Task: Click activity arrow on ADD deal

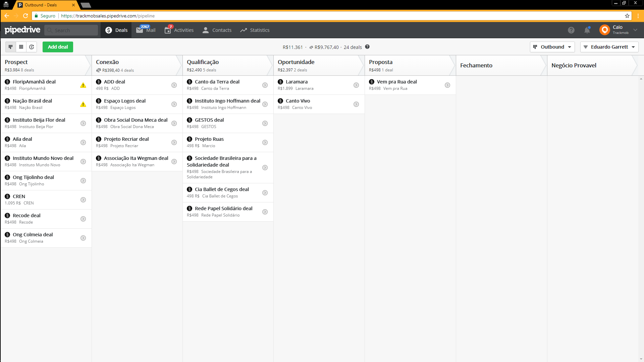Action: (x=174, y=85)
